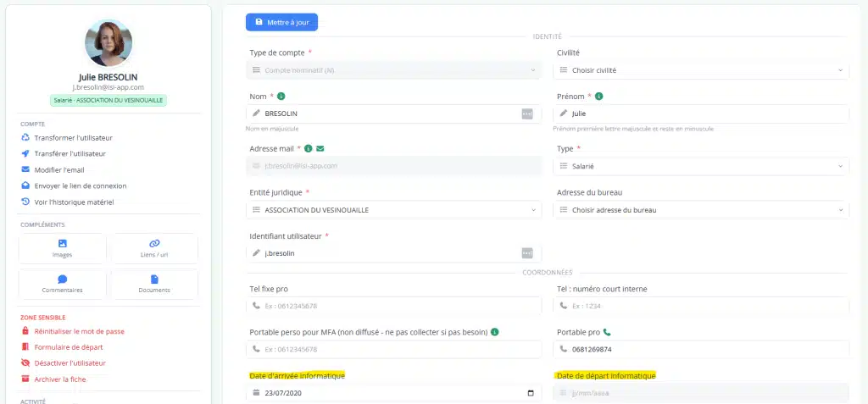Viewport: 868px width, 404px height.
Task: Click the open envelope icon for connexion link
Action: point(25,186)
